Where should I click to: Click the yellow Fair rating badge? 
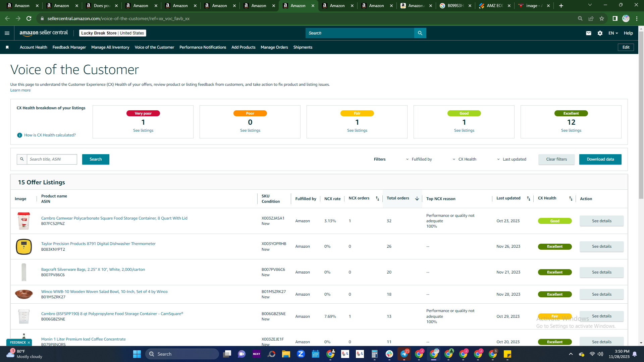357,113
